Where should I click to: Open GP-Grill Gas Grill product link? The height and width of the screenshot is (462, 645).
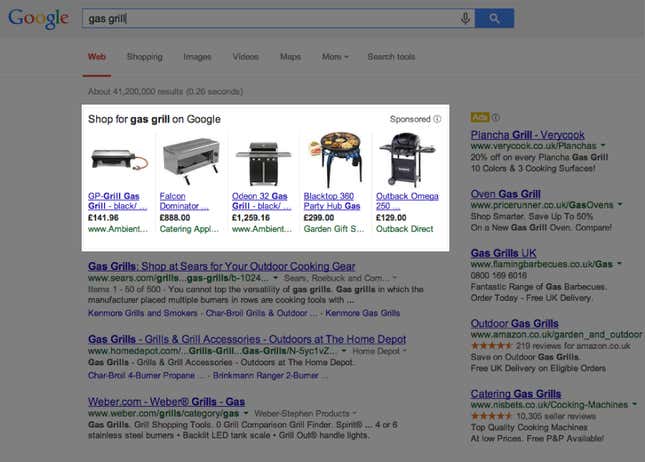click(117, 201)
